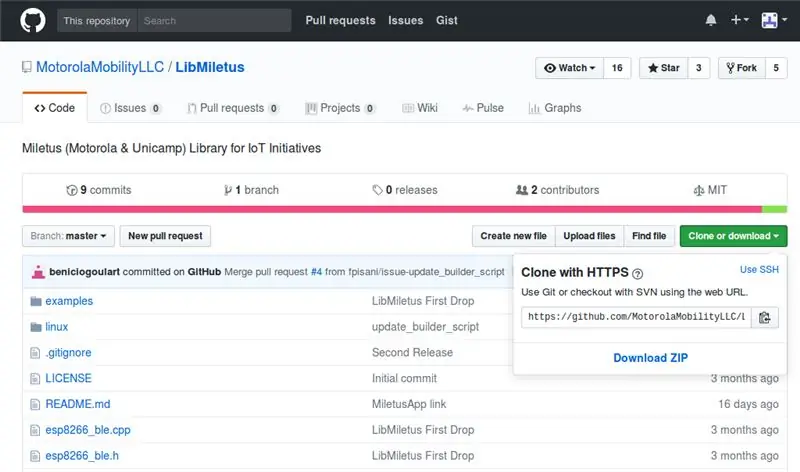Open 'Second Release' commit message
Screen dimensions: 800x472
point(412,353)
